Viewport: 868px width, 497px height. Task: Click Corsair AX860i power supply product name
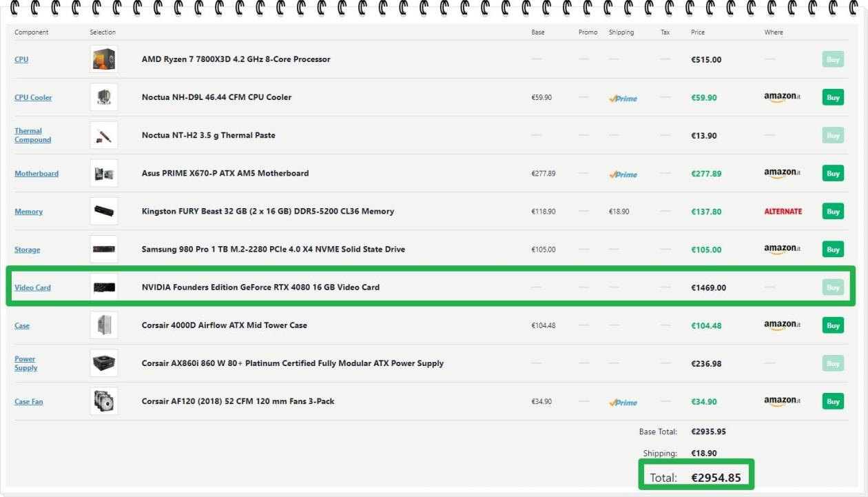click(292, 363)
